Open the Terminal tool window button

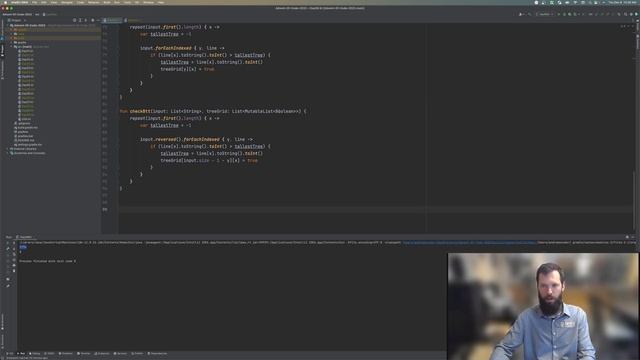(x=84, y=353)
